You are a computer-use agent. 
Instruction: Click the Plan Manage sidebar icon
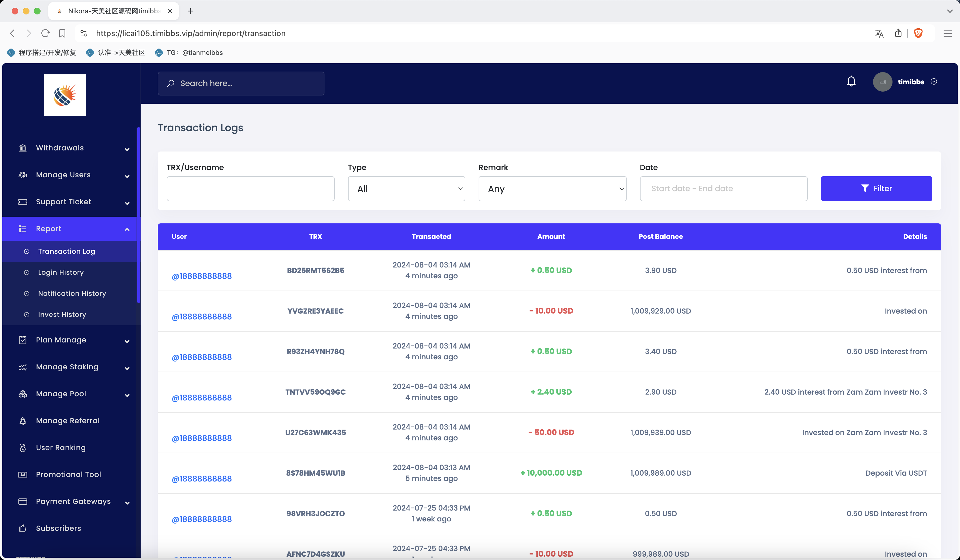(23, 340)
